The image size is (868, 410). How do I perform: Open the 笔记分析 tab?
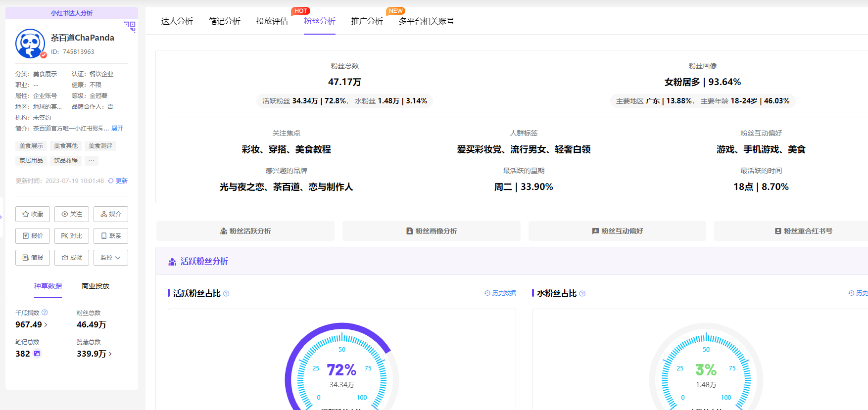pos(225,21)
